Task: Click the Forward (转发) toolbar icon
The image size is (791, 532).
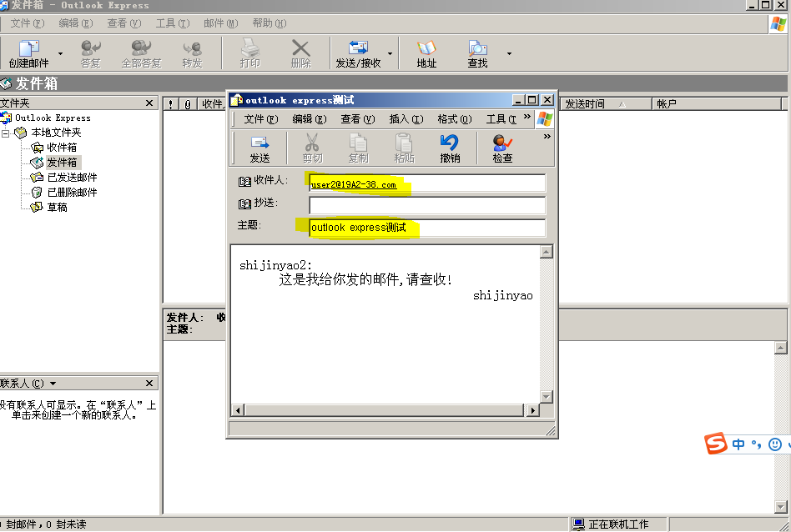Action: 192,48
